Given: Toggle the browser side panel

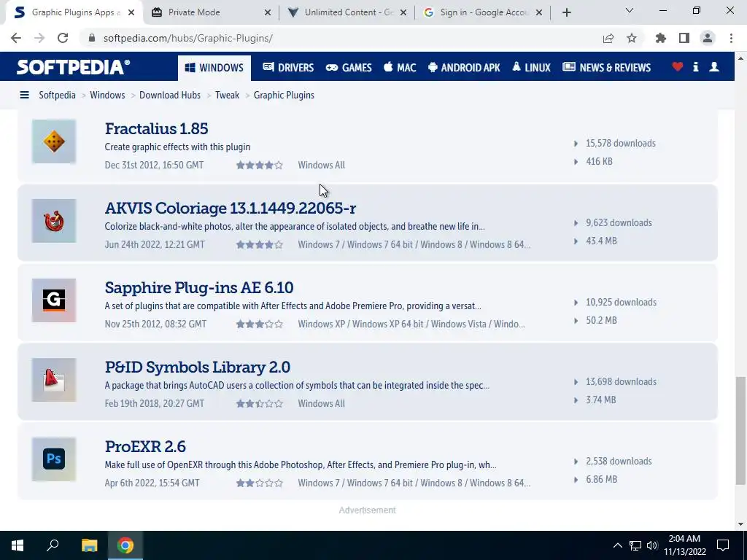Looking at the screenshot, I should [x=684, y=38].
